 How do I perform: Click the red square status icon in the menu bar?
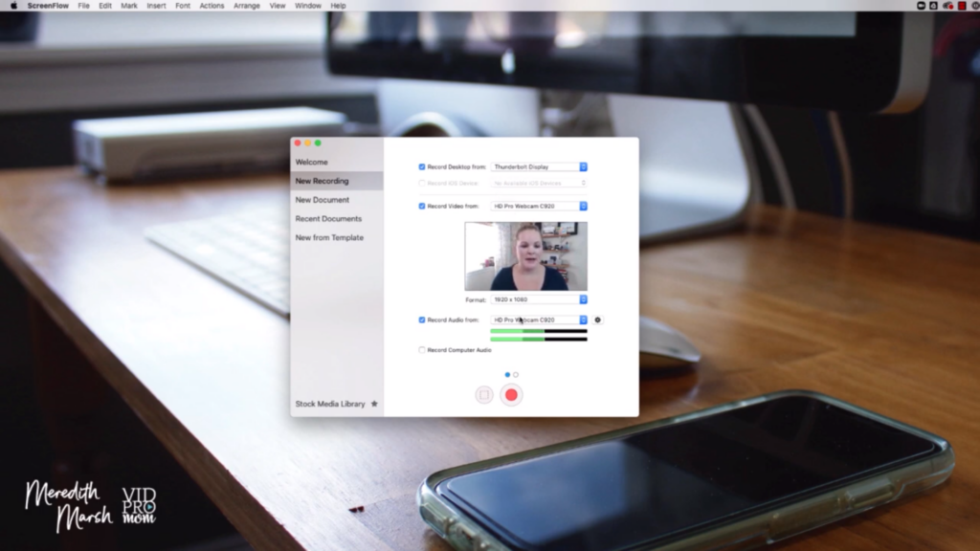(962, 6)
